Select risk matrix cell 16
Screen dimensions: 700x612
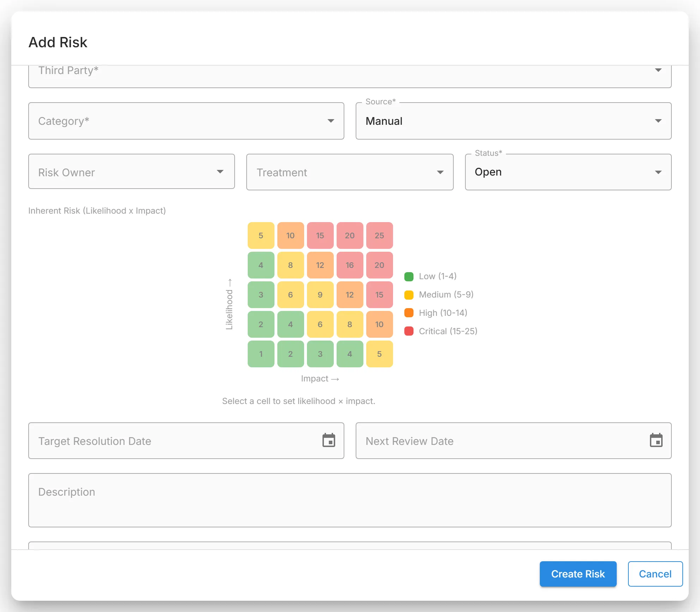point(350,265)
